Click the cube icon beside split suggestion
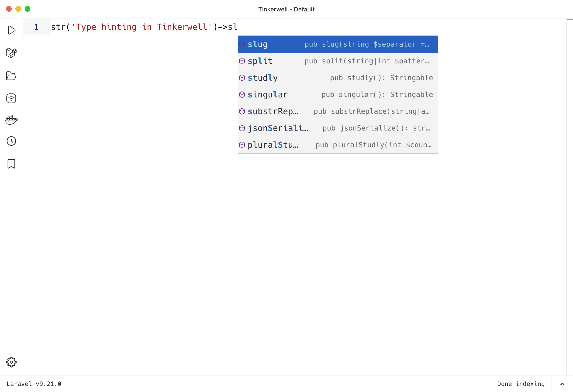This screenshot has width=573, height=392. [242, 61]
